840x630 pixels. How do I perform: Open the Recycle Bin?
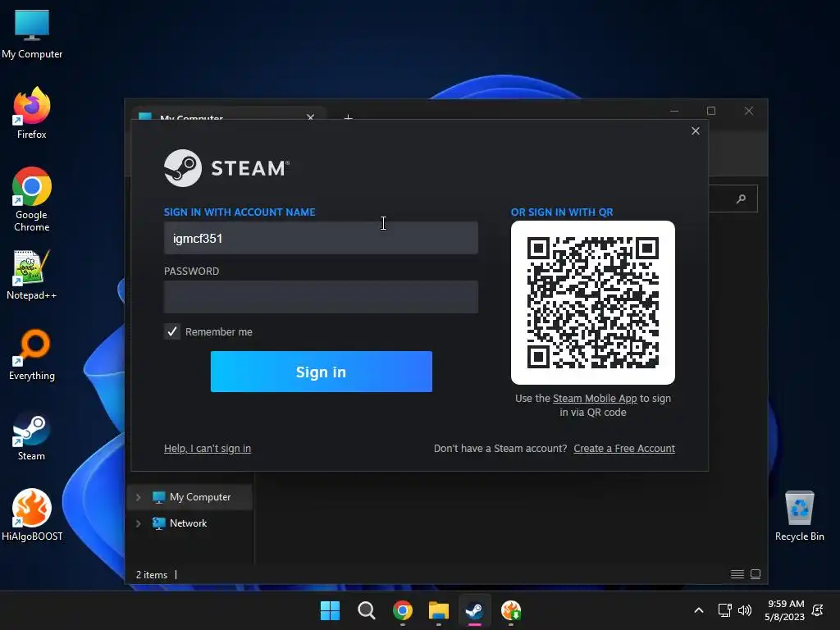[799, 516]
